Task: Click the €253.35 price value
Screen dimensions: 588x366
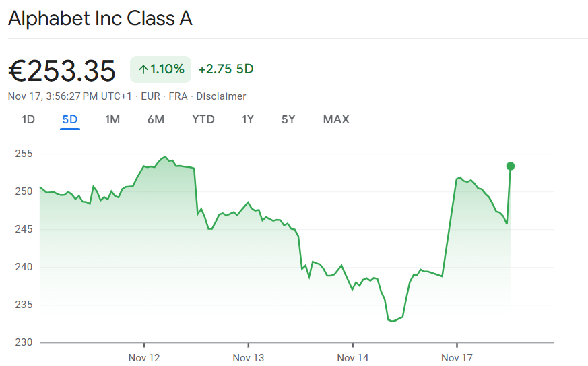Action: [62, 71]
